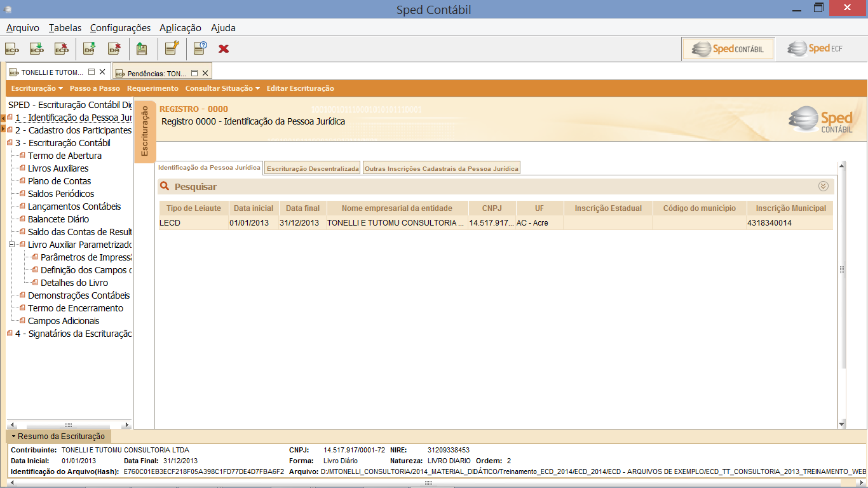Open Lançamentos Contábeis in the tree
The height and width of the screenshot is (488, 868).
[x=74, y=207]
